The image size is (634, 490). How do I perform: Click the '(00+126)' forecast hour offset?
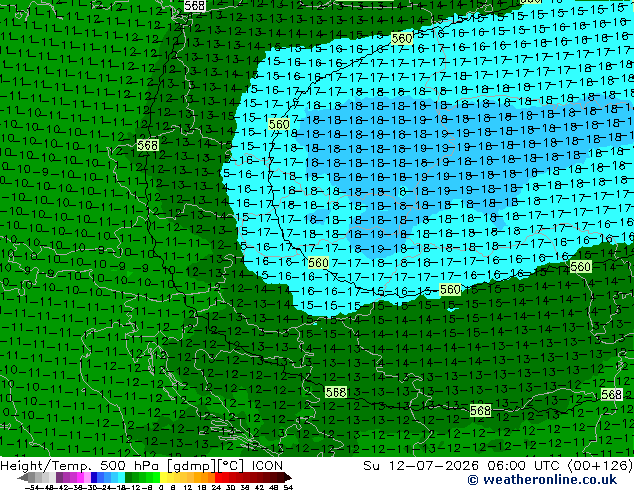(600, 465)
